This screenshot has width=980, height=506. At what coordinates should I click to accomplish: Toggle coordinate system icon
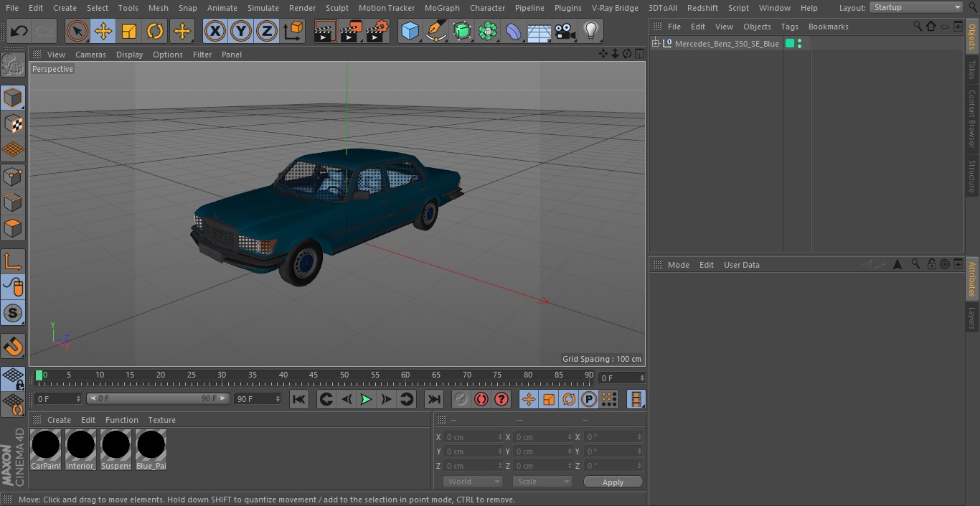(293, 32)
